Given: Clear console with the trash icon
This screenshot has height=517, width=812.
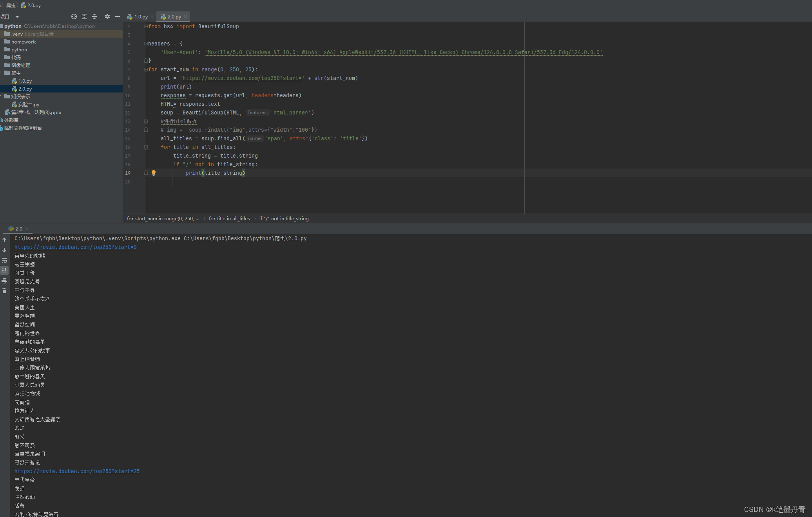Looking at the screenshot, I should click(4, 291).
